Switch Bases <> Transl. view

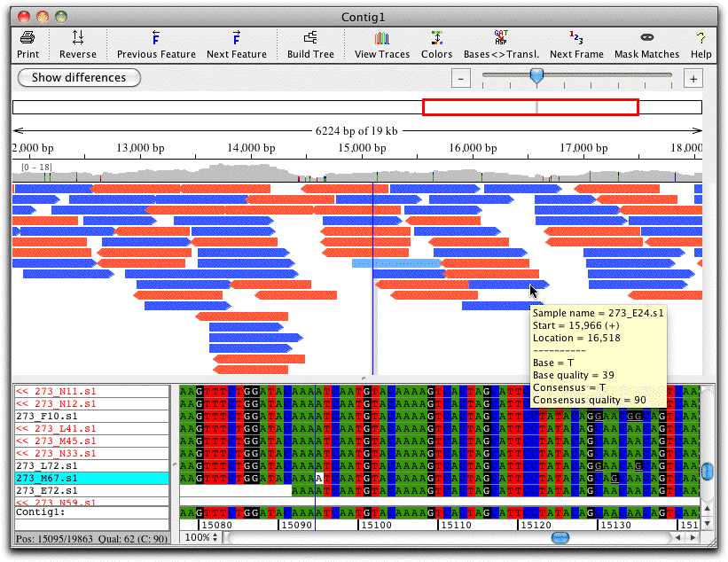point(501,37)
